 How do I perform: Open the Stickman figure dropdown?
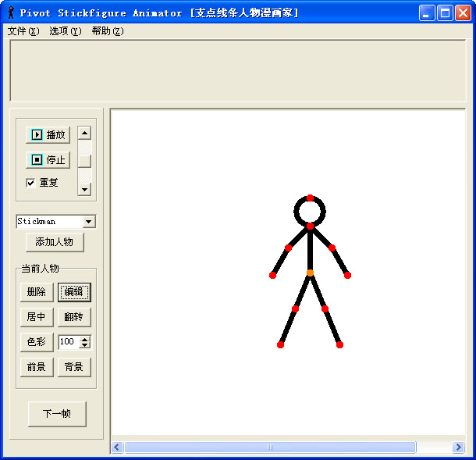click(x=89, y=222)
